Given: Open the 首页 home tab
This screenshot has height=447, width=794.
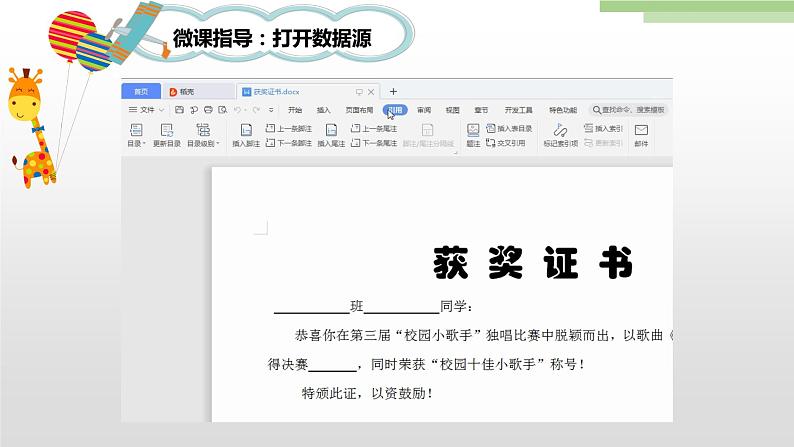Looking at the screenshot, I should [142, 91].
